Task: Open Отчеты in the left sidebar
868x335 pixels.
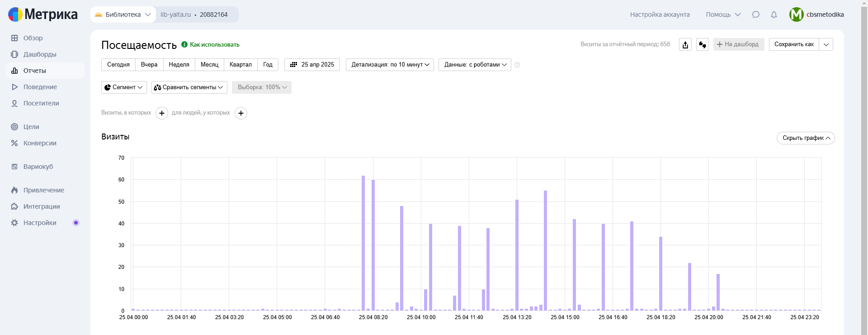Action: tap(45, 71)
